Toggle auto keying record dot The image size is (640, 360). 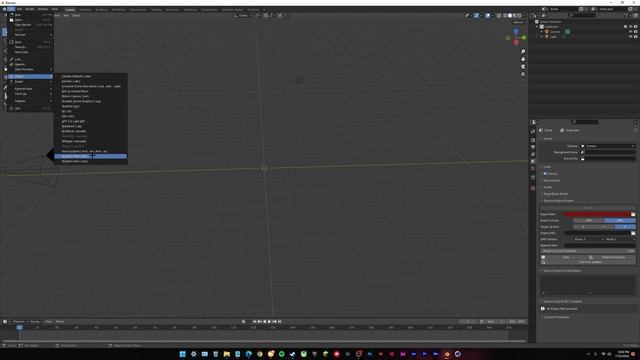click(x=244, y=322)
